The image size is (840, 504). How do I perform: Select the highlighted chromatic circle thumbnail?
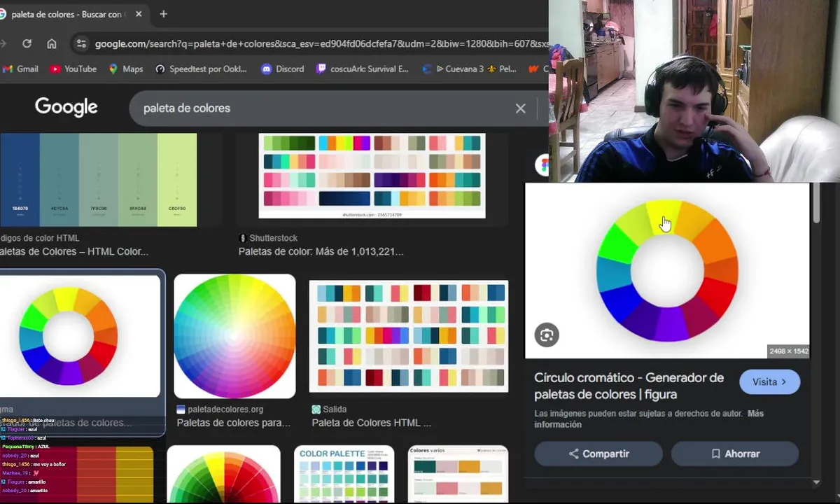80,337
